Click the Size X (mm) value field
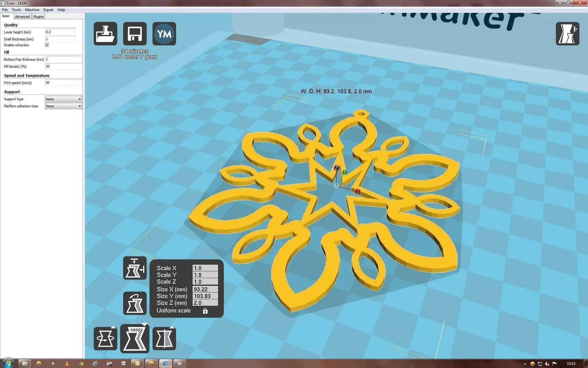This screenshot has height=368, width=588. [x=205, y=289]
